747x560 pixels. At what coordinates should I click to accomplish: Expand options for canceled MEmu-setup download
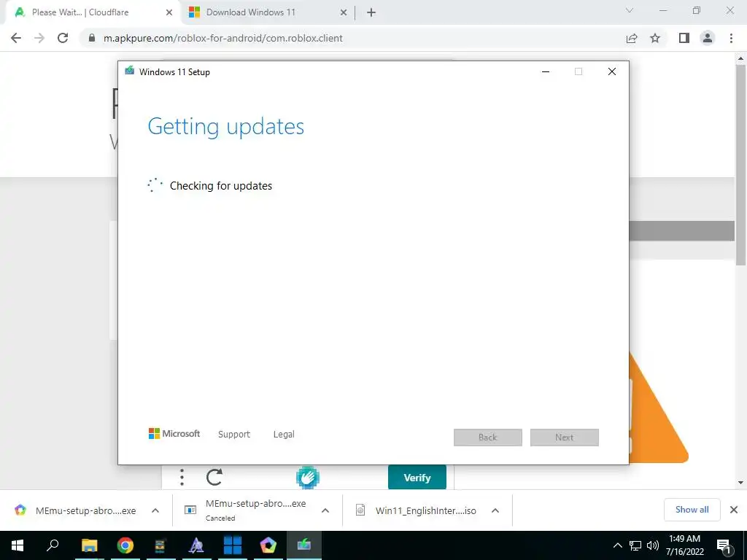(x=325, y=510)
